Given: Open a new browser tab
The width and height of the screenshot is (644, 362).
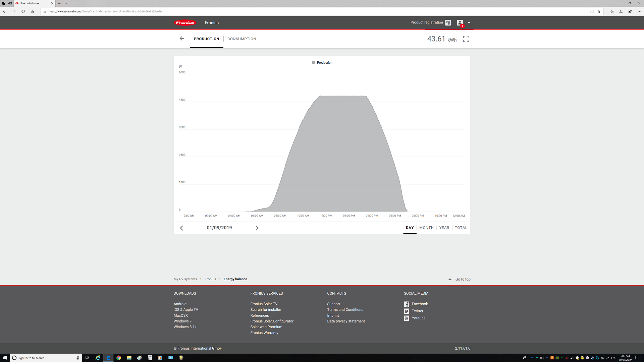Looking at the screenshot, I should tap(59, 3).
